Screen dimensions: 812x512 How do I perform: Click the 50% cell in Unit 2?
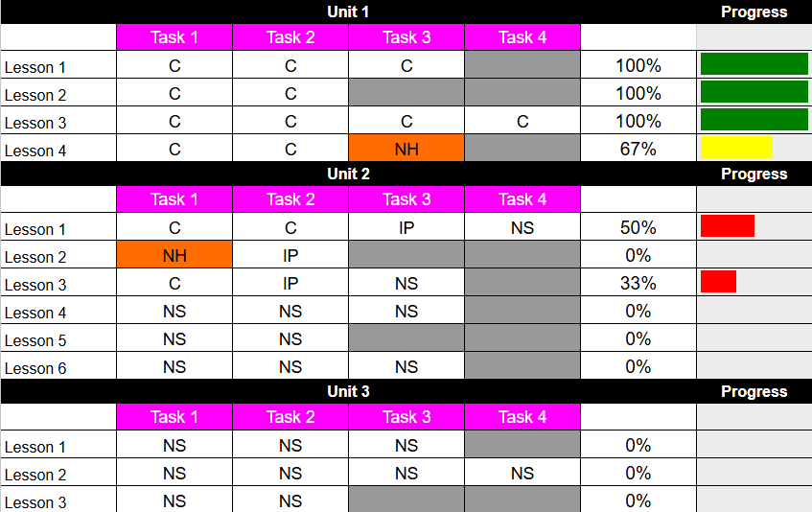pyautogui.click(x=638, y=227)
